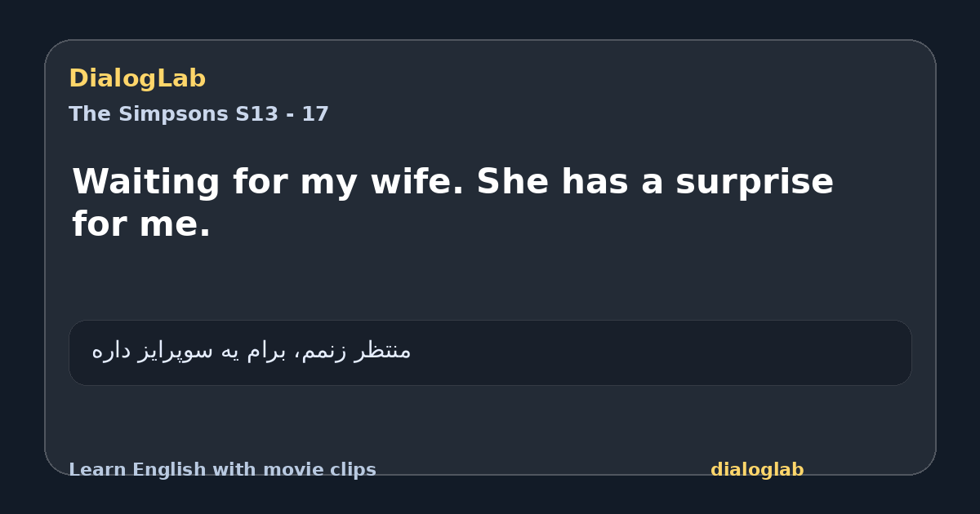
Task: Tap the Persian word "زنمم"
Action: click(325, 351)
